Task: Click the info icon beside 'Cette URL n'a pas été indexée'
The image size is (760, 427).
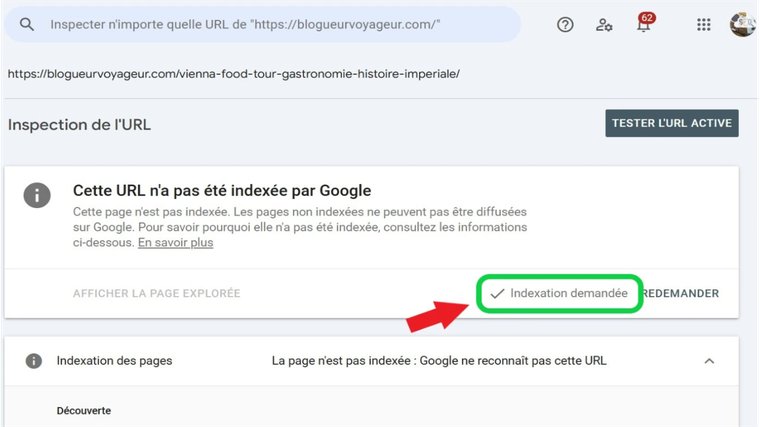Action: pyautogui.click(x=37, y=195)
